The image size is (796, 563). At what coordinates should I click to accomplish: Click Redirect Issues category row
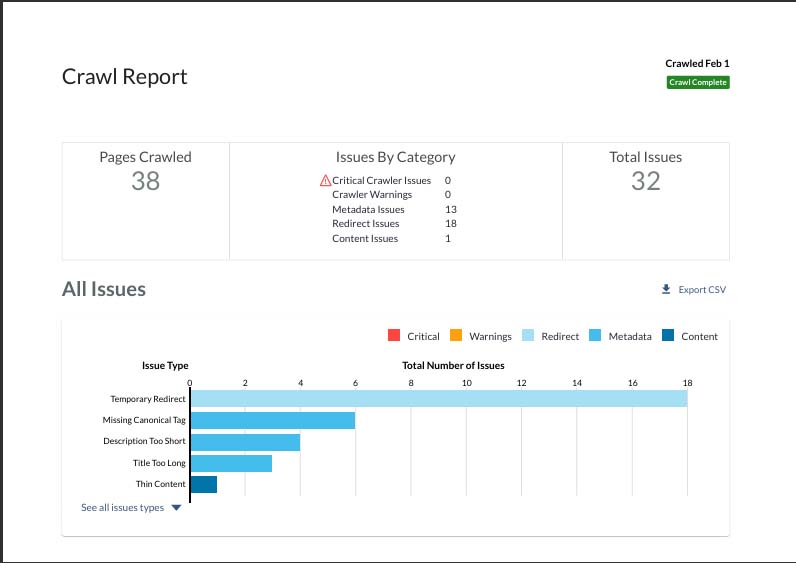394,223
